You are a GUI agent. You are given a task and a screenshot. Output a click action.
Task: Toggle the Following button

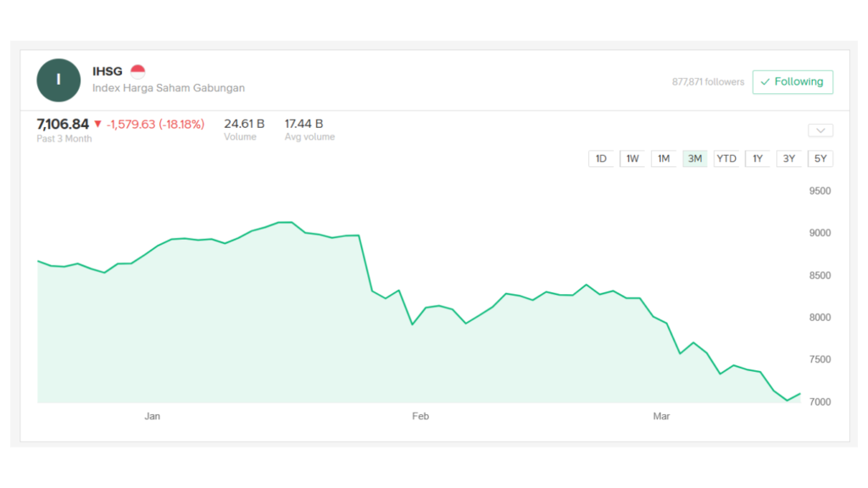tap(793, 82)
